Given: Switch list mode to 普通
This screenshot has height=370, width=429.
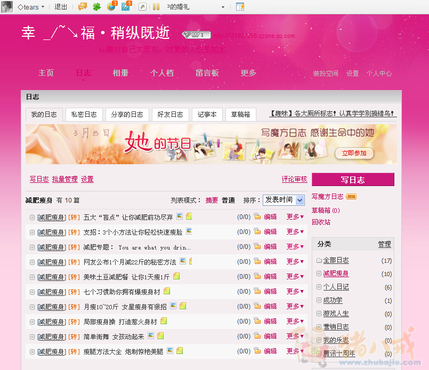Looking at the screenshot, I should point(228,200).
